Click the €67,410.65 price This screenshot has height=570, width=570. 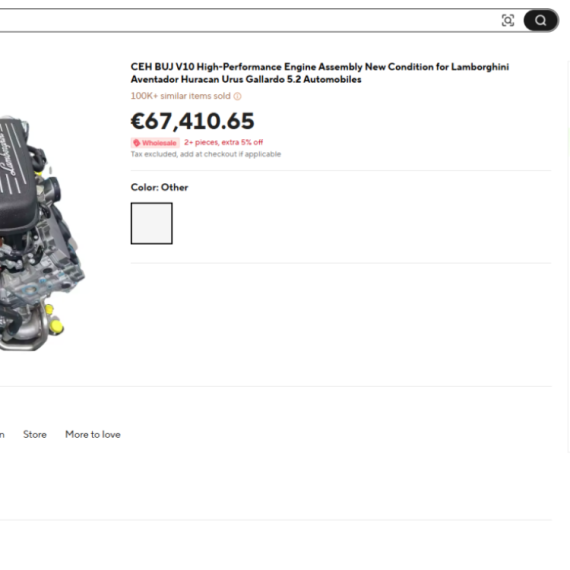point(192,121)
